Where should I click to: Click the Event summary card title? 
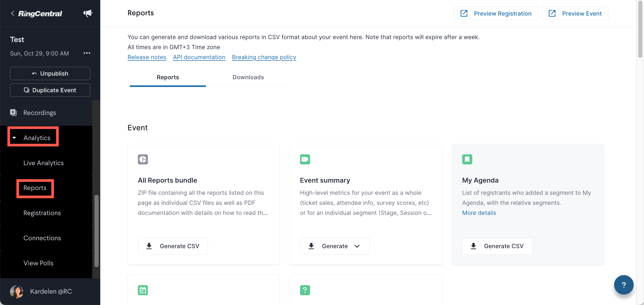pos(325,180)
